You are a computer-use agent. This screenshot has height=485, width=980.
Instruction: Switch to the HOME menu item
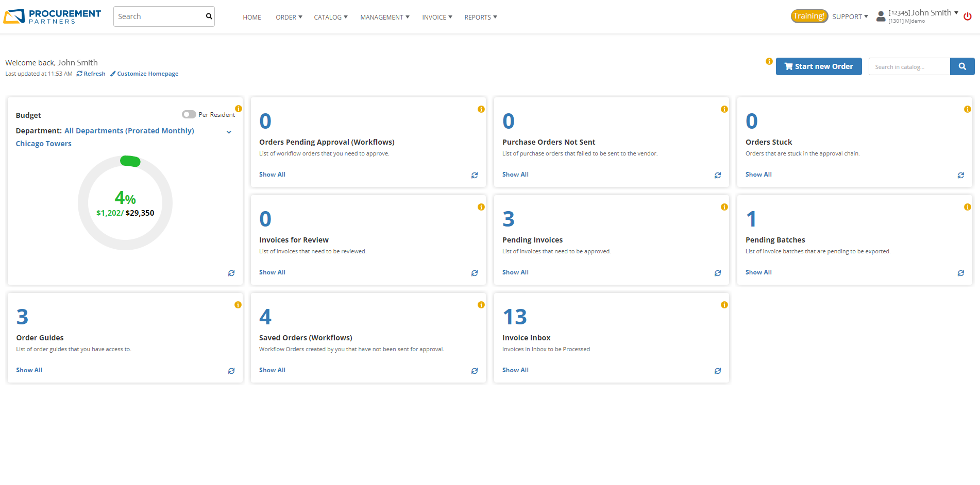[251, 17]
